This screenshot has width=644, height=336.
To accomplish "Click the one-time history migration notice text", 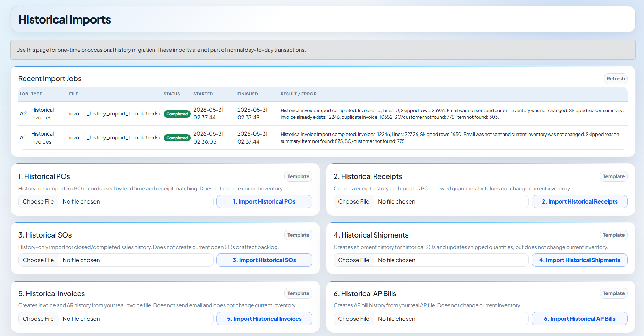I will point(161,50).
